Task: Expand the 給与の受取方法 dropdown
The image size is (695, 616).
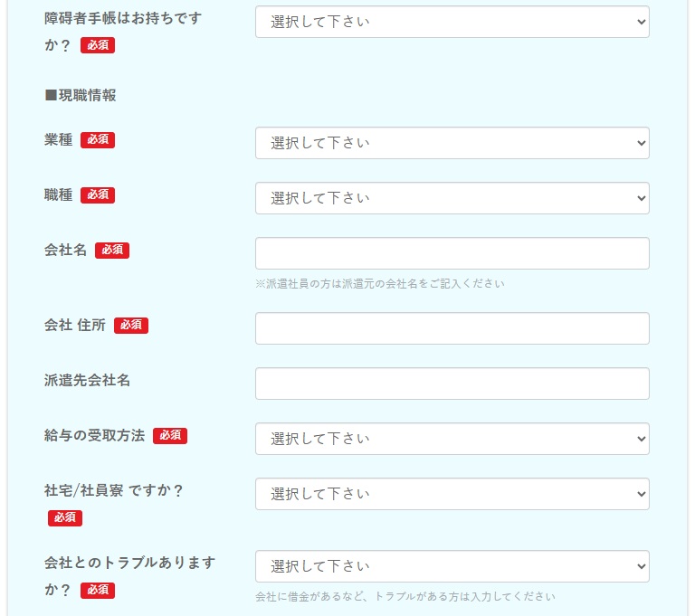Action: pos(452,439)
